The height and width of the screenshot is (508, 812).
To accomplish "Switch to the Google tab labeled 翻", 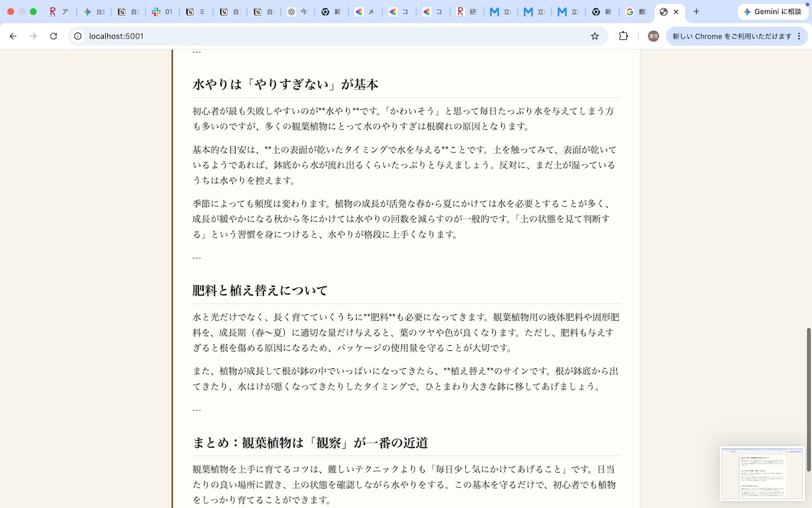I will point(636,12).
